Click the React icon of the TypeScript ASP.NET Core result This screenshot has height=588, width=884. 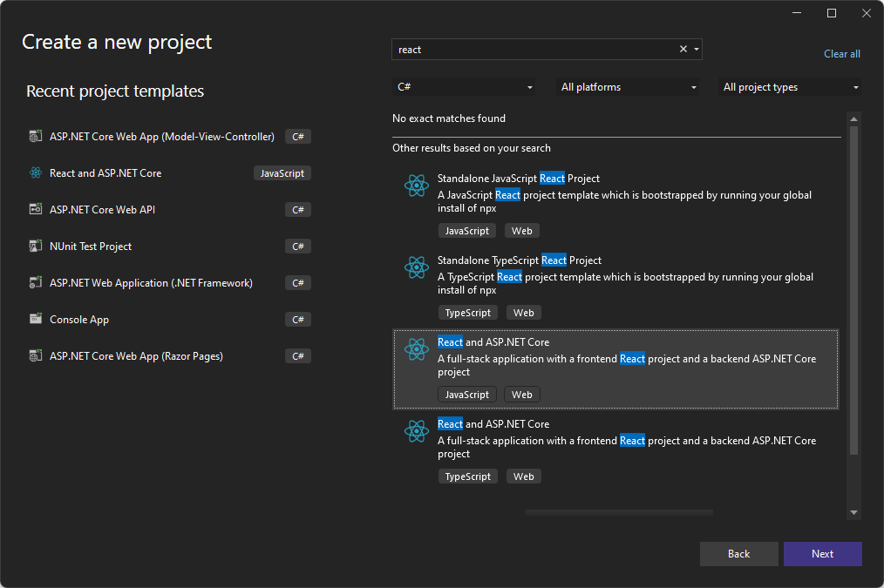[x=417, y=431]
